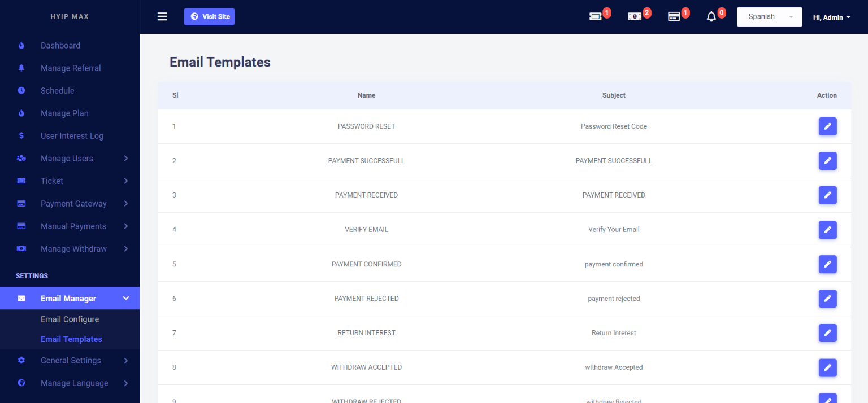Open the User Interest Log page
The width and height of the screenshot is (868, 403).
(72, 136)
